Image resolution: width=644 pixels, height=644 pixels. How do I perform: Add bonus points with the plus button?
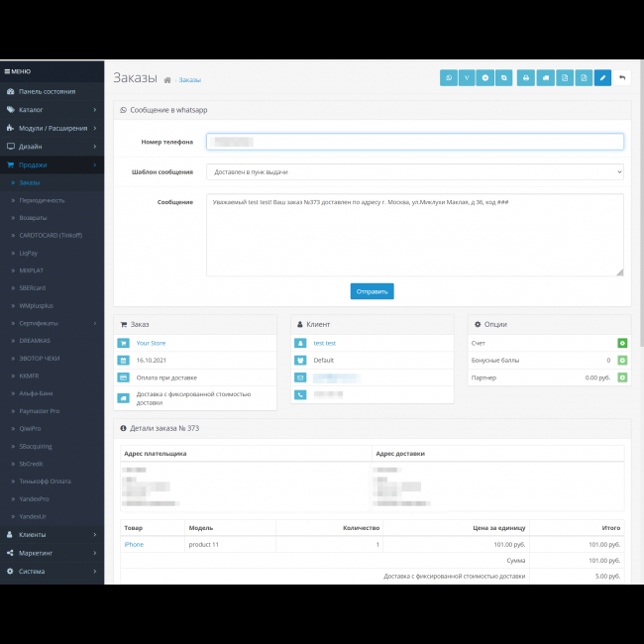[x=622, y=361]
